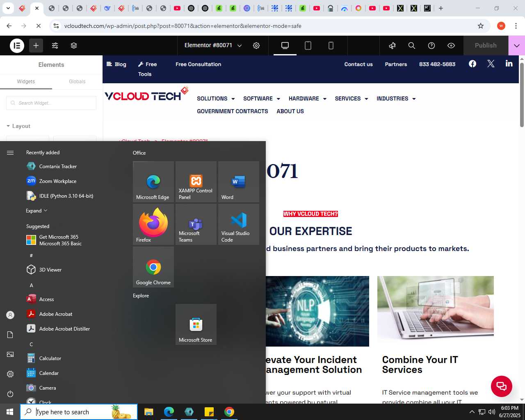Open Facebook icon in site header
The image size is (525, 420).
472,64
